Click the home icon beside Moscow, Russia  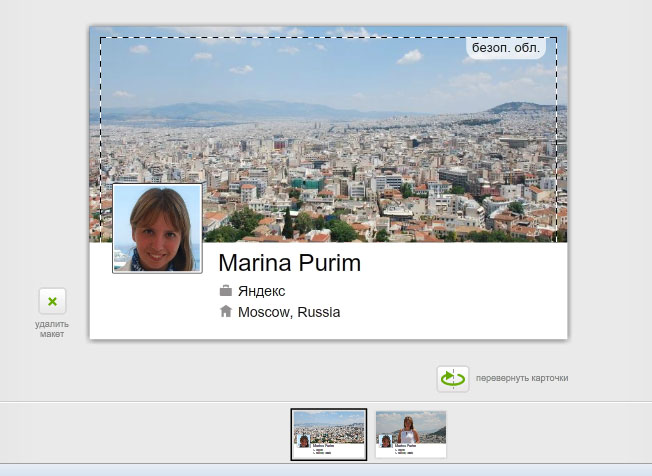tap(226, 312)
